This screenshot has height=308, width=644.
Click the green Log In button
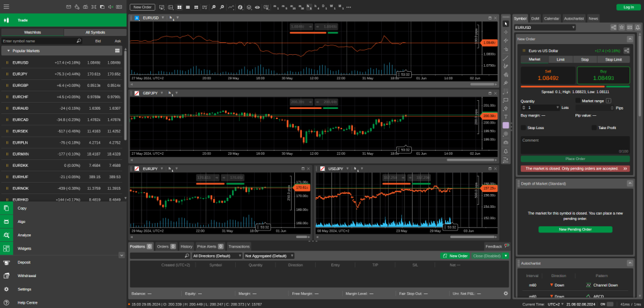pyautogui.click(x=628, y=7)
